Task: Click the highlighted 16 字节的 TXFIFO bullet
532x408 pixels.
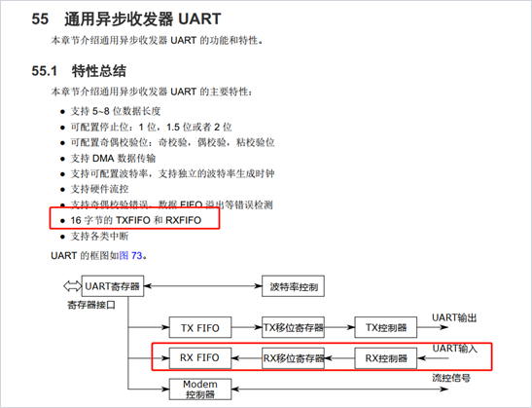Action: click(136, 220)
